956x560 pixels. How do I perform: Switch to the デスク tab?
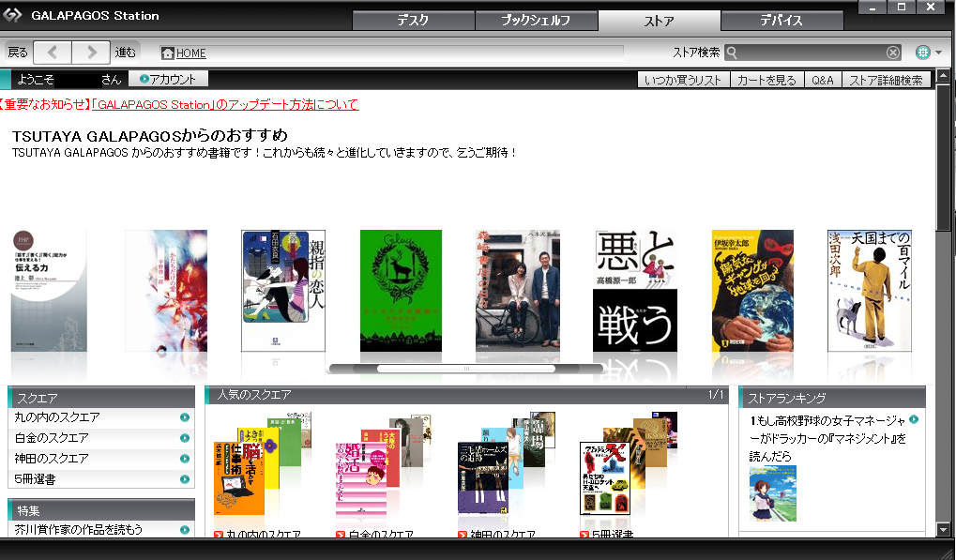pyautogui.click(x=414, y=20)
